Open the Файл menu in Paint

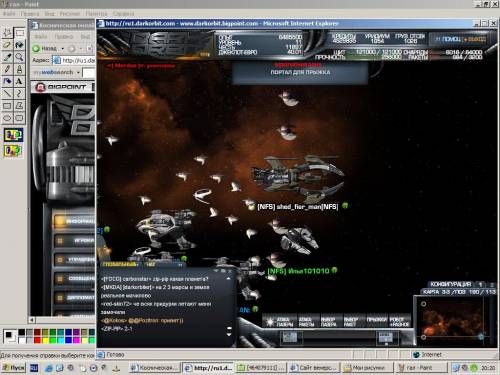point(9,14)
